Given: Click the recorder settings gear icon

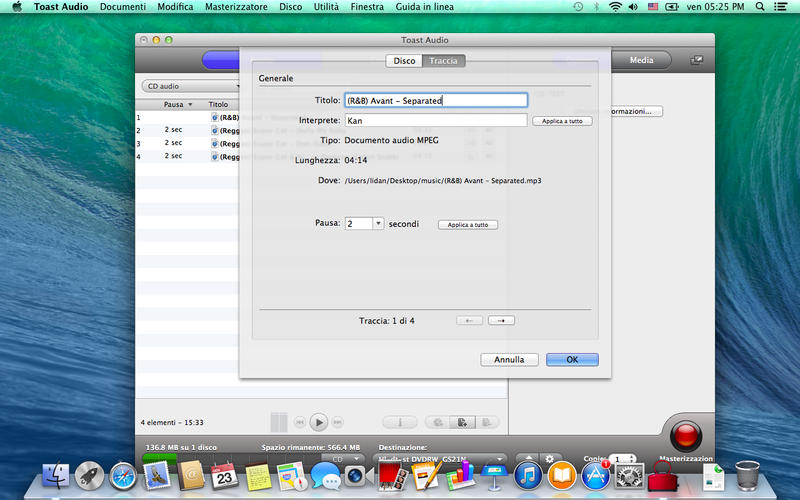Looking at the screenshot, I should (549, 458).
